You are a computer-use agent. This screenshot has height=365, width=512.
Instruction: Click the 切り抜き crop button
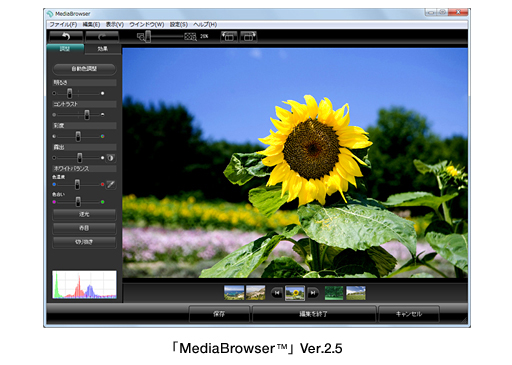(84, 242)
